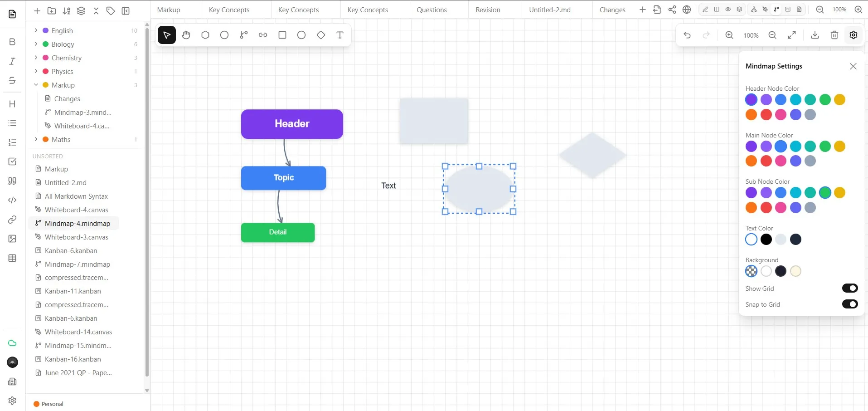Open All Markdown Syntax note

pyautogui.click(x=76, y=196)
